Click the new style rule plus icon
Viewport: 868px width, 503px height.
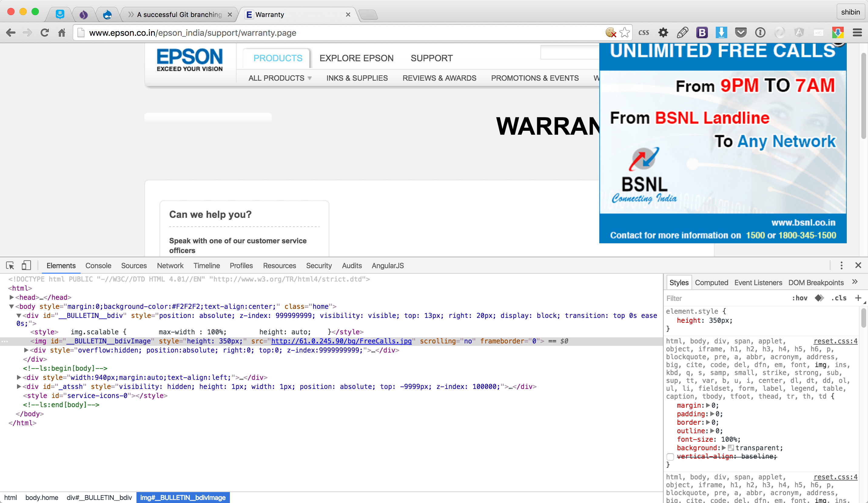858,298
